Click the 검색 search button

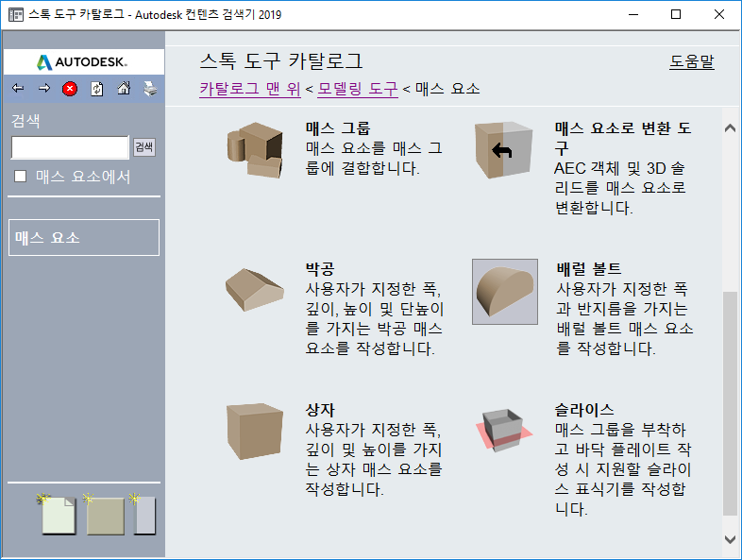(143, 147)
